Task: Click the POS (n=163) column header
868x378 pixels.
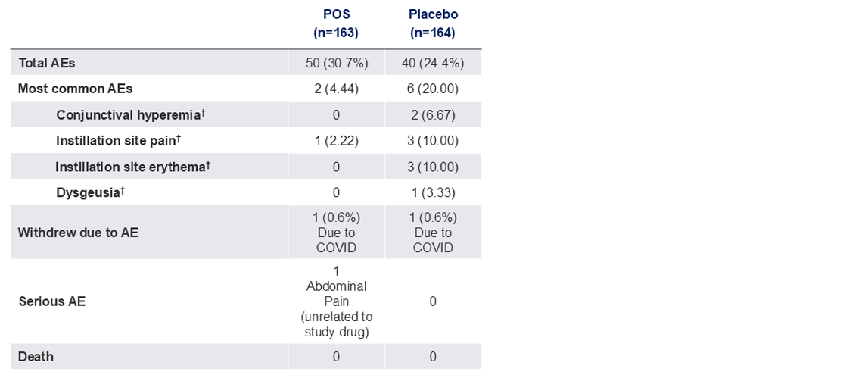Action: (336, 23)
